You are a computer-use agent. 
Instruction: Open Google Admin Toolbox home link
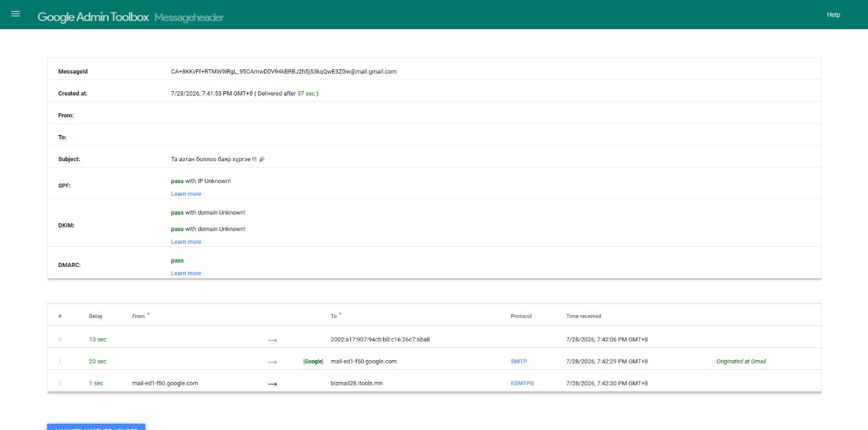click(x=93, y=17)
